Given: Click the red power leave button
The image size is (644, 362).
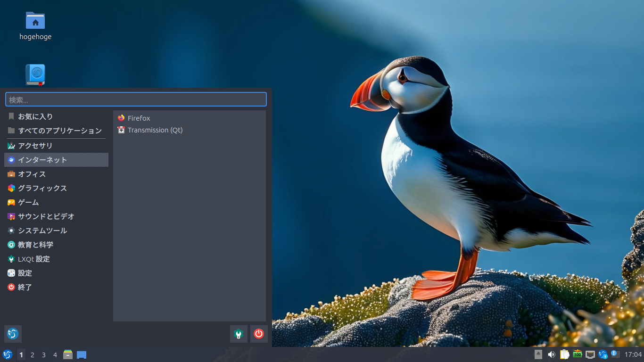Looking at the screenshot, I should click(x=258, y=334).
